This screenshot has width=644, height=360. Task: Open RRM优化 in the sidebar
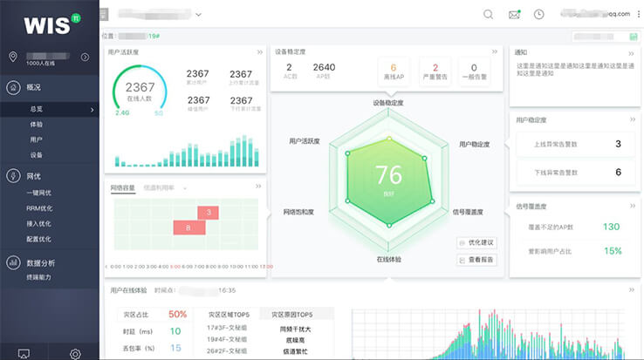[39, 208]
